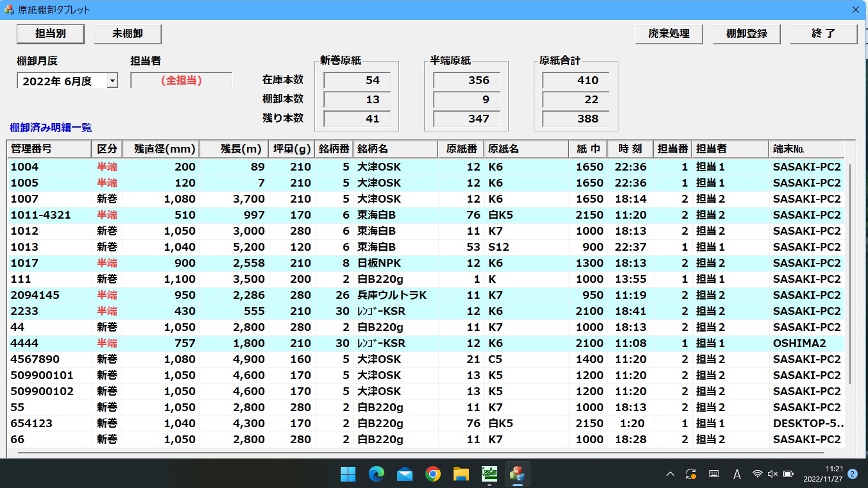Select the row with 管理番号 654123
868x488 pixels.
click(426, 423)
